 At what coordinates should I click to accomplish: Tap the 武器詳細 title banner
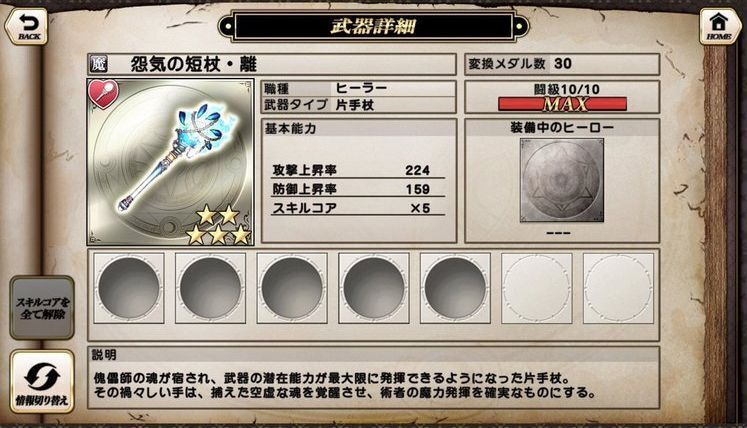click(x=374, y=26)
